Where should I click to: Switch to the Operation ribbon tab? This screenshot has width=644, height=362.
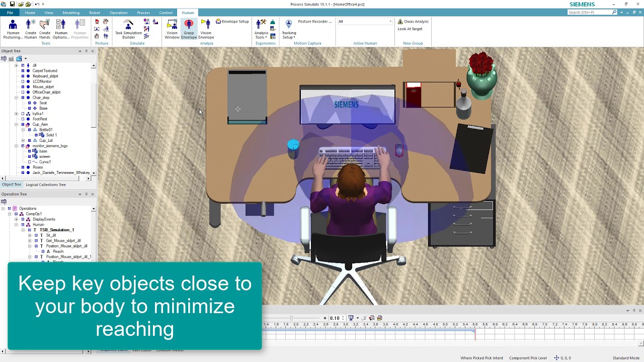119,13
